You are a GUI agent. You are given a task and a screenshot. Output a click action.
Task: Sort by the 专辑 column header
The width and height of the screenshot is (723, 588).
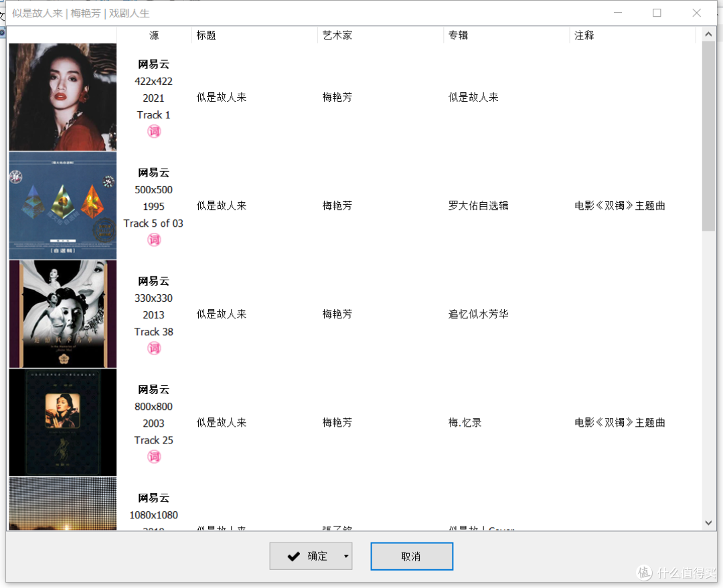[506, 35]
